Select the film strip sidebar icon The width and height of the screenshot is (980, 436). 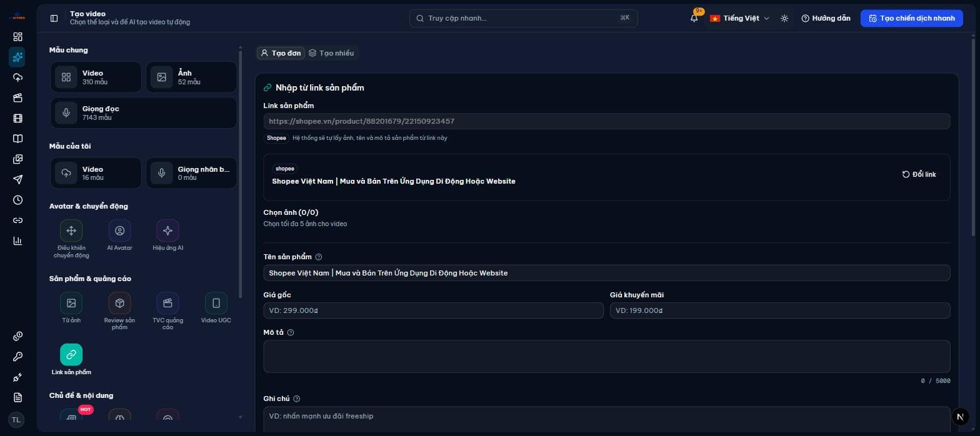[x=17, y=118]
